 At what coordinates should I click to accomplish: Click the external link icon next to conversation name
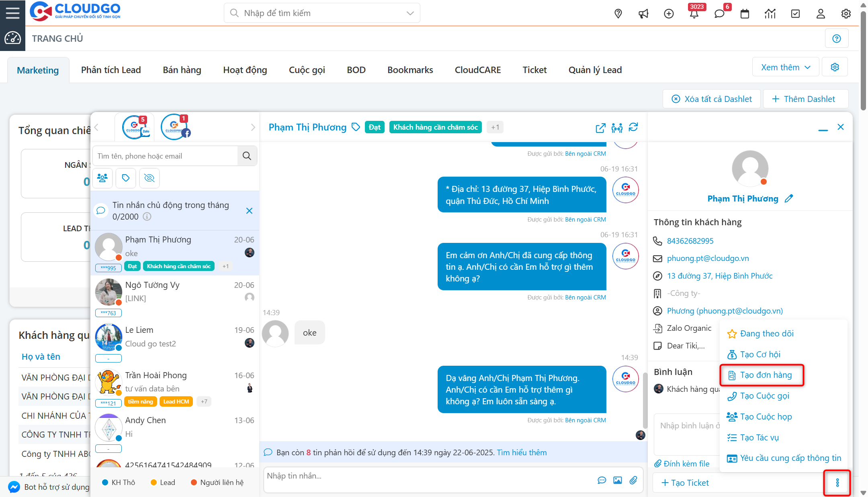pos(600,128)
